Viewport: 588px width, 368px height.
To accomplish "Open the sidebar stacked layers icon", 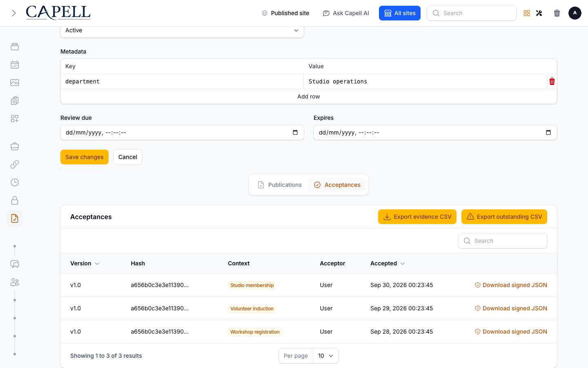I will click(x=15, y=47).
